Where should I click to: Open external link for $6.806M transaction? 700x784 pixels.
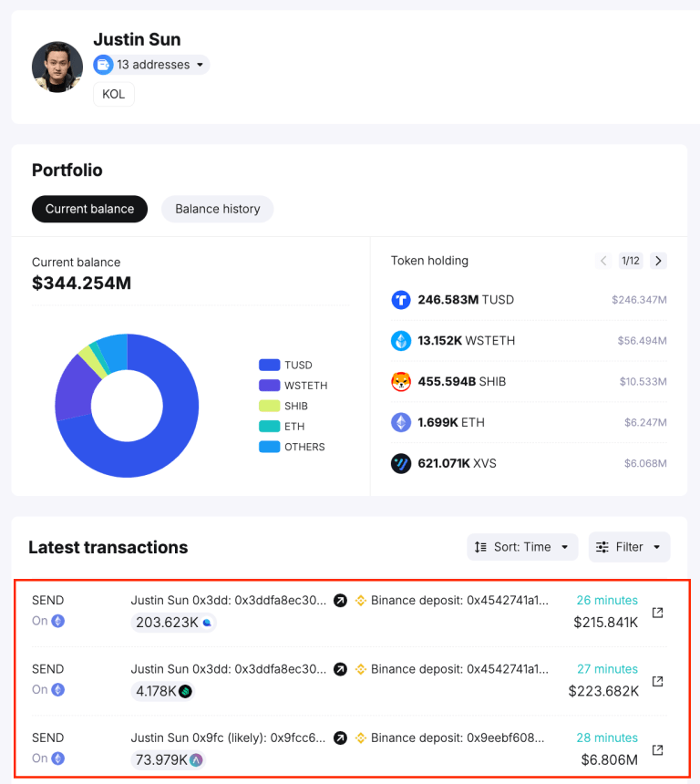pos(657,749)
